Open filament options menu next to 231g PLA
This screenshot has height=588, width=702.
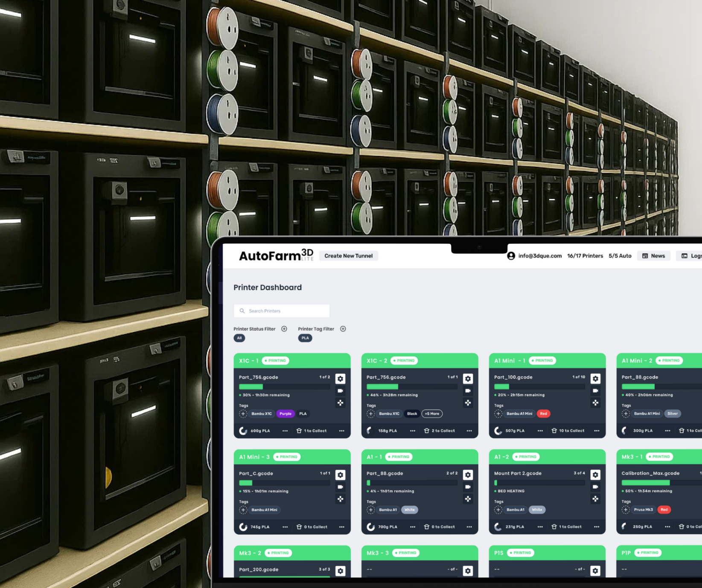(540, 527)
